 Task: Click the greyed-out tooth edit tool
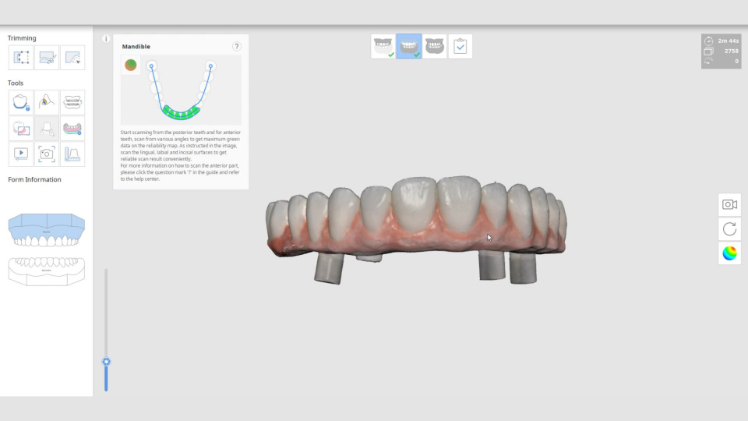(x=47, y=128)
